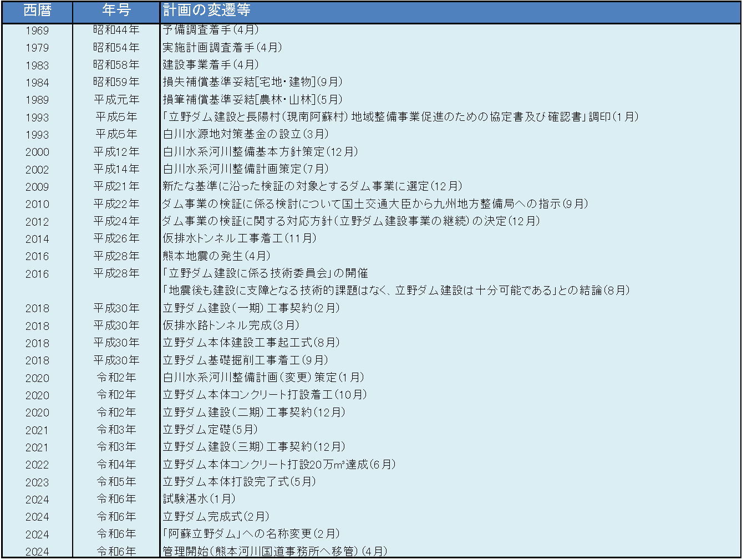Screen dimensions: 742x560
Task: Click the 2022 year cell
Action: pyautogui.click(x=37, y=465)
